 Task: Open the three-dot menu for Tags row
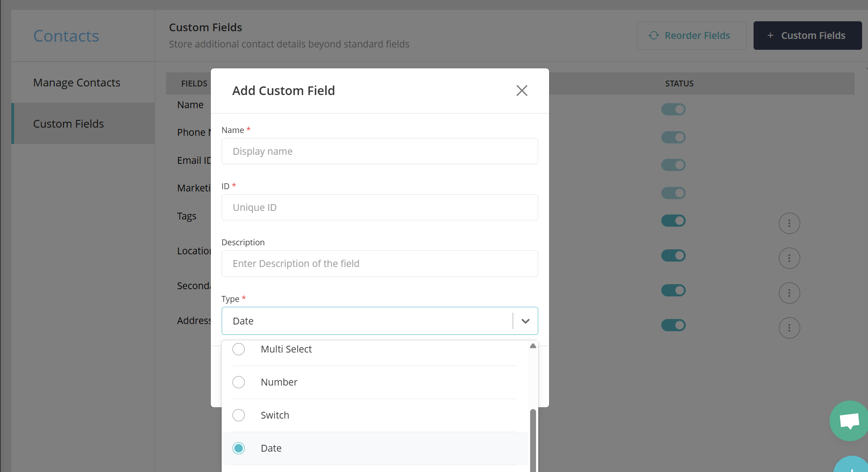pyautogui.click(x=789, y=223)
